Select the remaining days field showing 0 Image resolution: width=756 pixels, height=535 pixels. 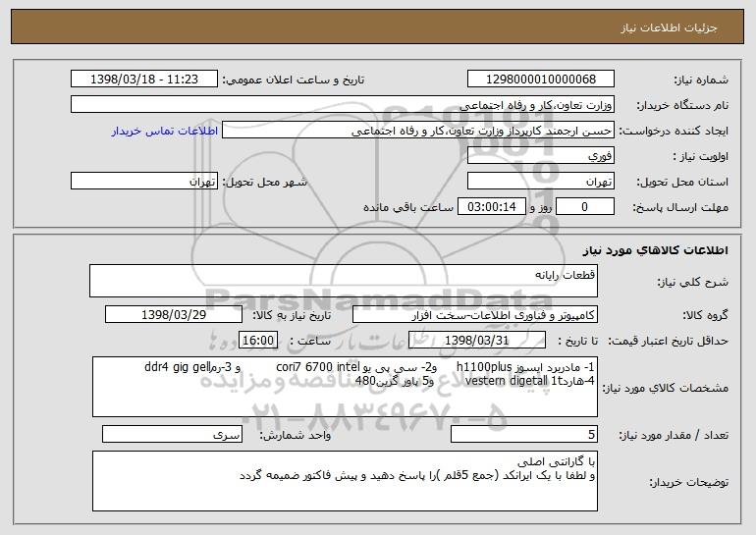(x=585, y=207)
